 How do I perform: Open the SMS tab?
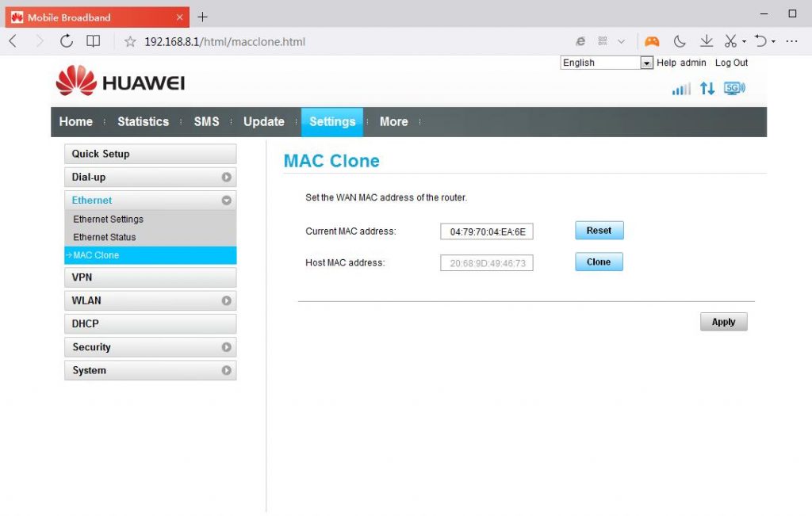pos(206,121)
